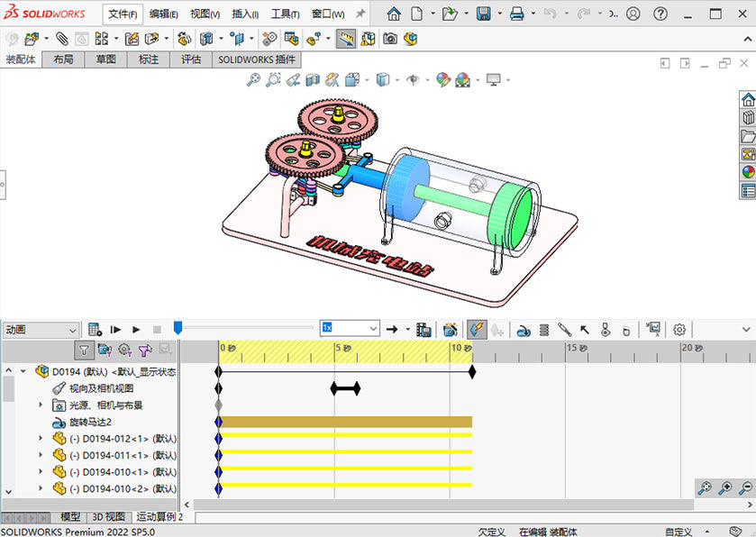Open the Help question mark icon
The height and width of the screenshot is (537, 756).
pos(660,14)
